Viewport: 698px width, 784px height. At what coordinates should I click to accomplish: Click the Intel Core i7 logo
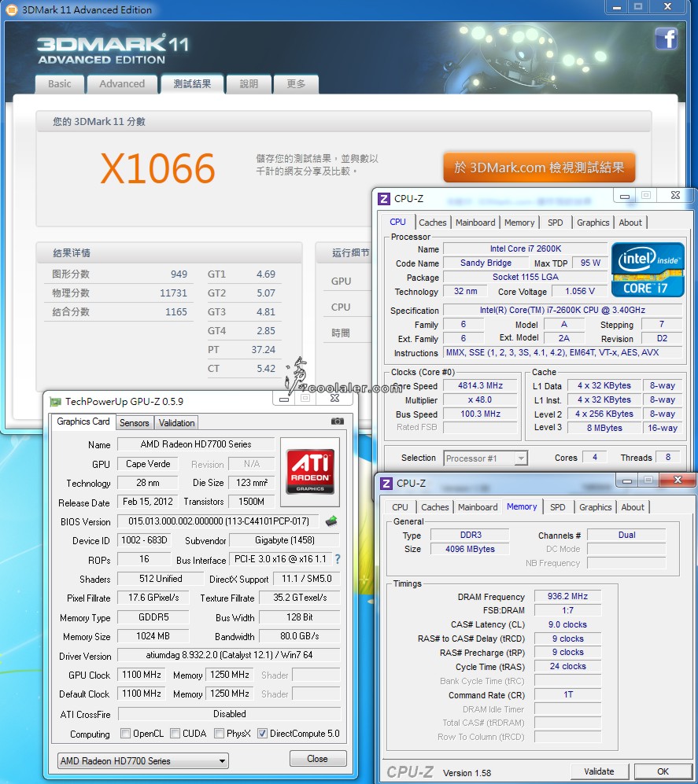(x=648, y=270)
